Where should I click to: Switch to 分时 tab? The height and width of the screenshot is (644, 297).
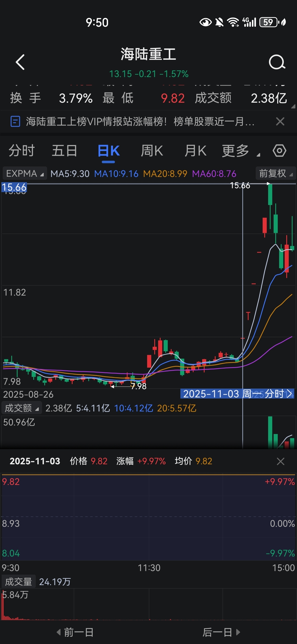pos(22,151)
